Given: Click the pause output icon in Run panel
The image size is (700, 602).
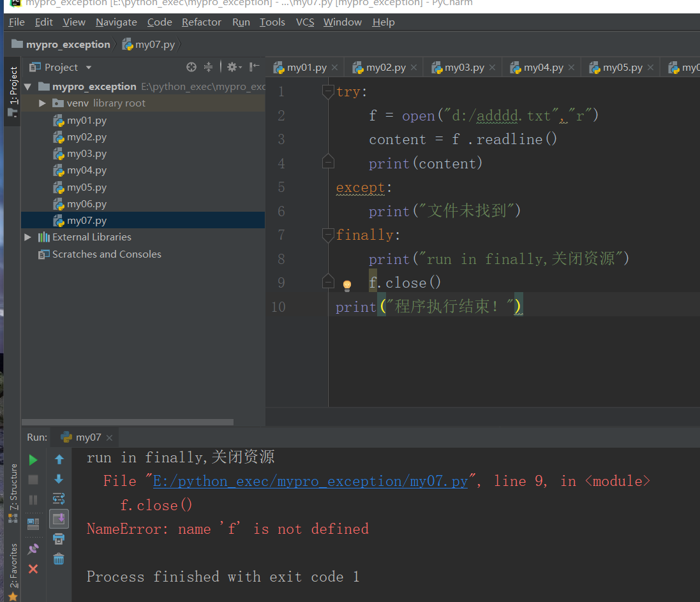Looking at the screenshot, I should point(33,500).
